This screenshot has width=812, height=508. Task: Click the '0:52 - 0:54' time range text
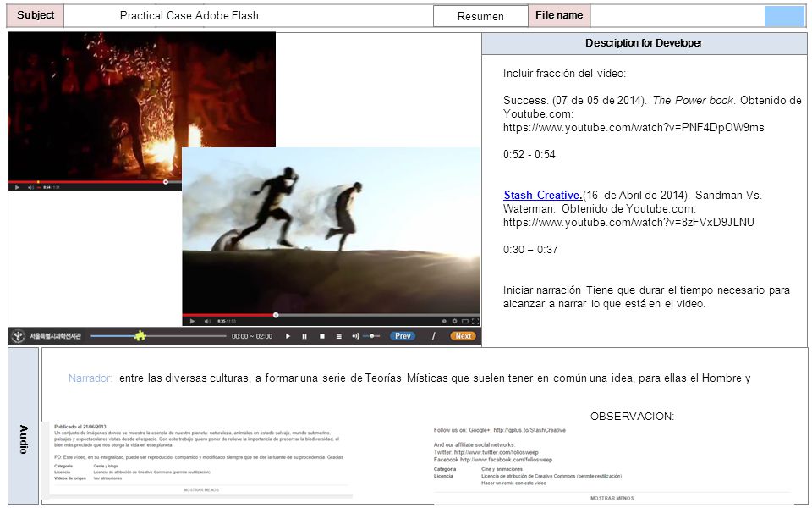point(529,154)
